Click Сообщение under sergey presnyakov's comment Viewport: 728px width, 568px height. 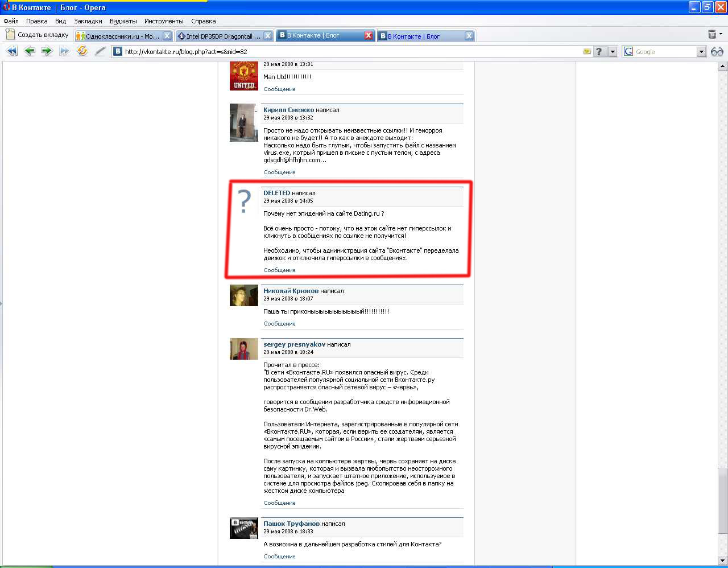click(x=279, y=503)
